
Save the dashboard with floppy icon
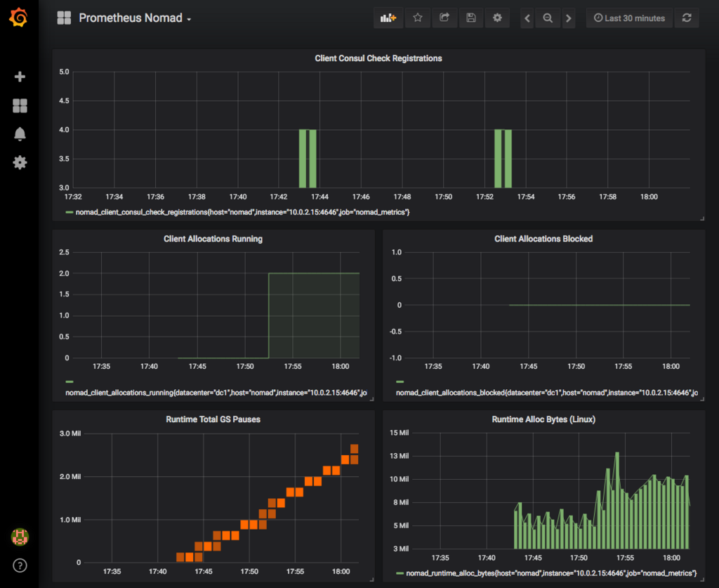click(x=471, y=18)
